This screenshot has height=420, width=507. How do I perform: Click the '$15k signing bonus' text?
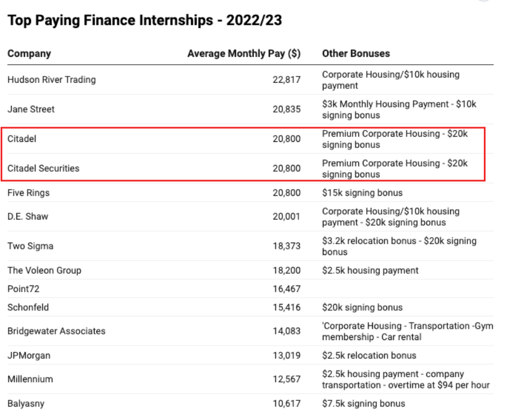pyautogui.click(x=362, y=193)
